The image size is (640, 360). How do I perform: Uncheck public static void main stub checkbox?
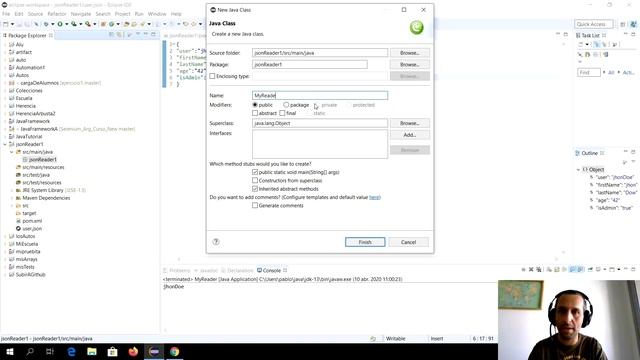(x=255, y=172)
